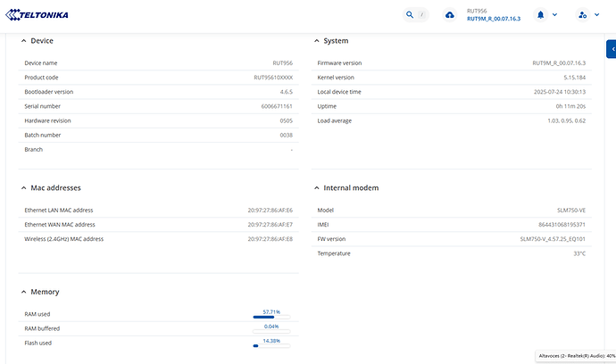The width and height of the screenshot is (616, 364).
Task: Click the Flash used progress bar
Action: (x=271, y=345)
